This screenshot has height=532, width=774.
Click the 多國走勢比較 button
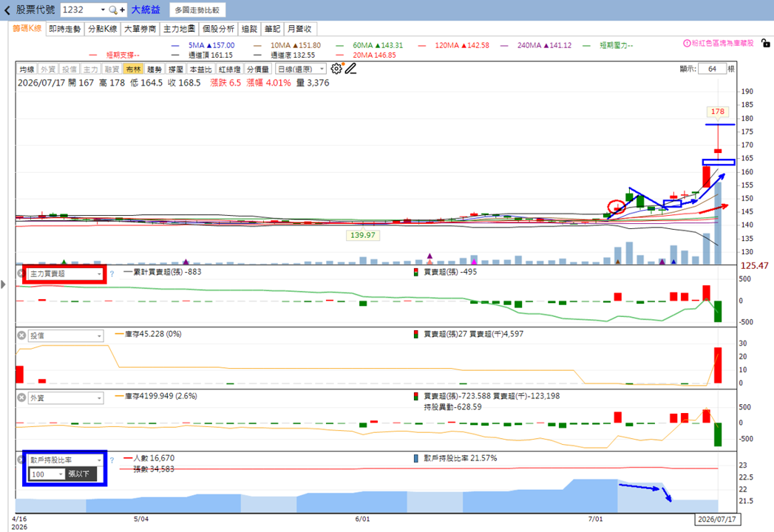[197, 10]
